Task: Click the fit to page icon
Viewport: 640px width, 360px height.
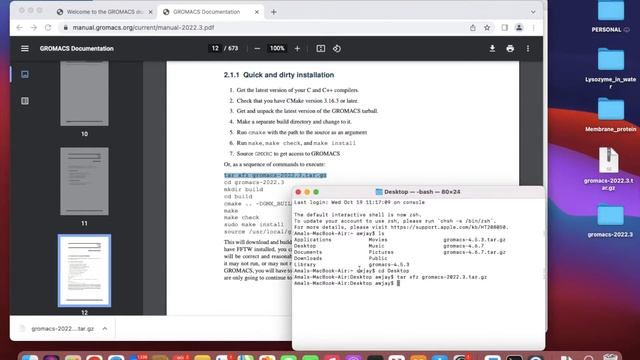Action: pyautogui.click(x=321, y=49)
